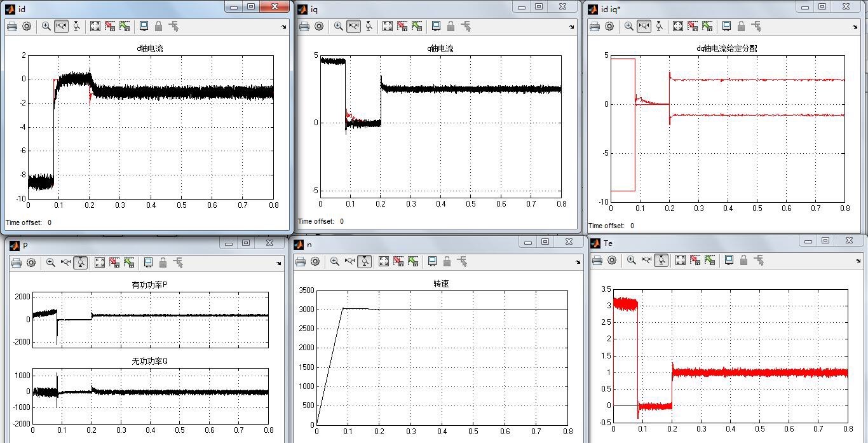Autoscale the id iq* scope axes
This screenshot has height=443, width=868.
pyautogui.click(x=677, y=26)
